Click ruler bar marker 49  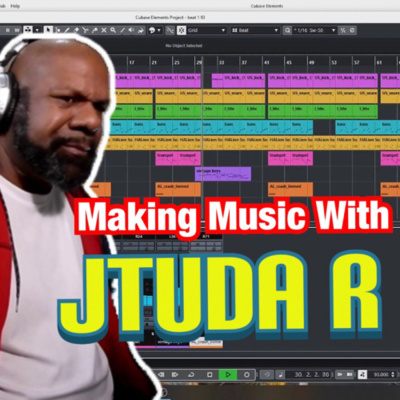(311, 62)
